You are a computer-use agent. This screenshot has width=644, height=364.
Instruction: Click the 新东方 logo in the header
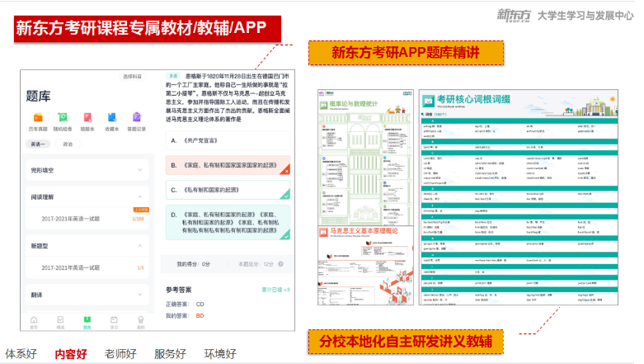coord(514,16)
